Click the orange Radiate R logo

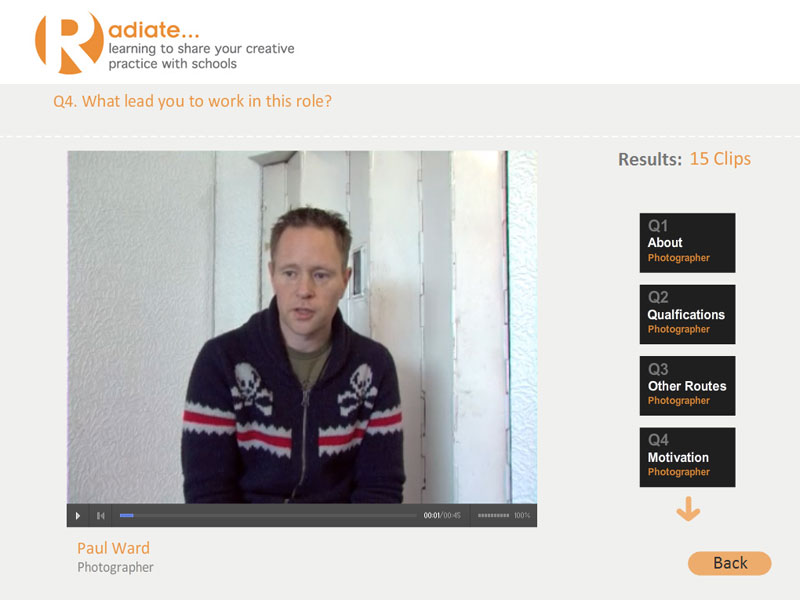[x=69, y=43]
